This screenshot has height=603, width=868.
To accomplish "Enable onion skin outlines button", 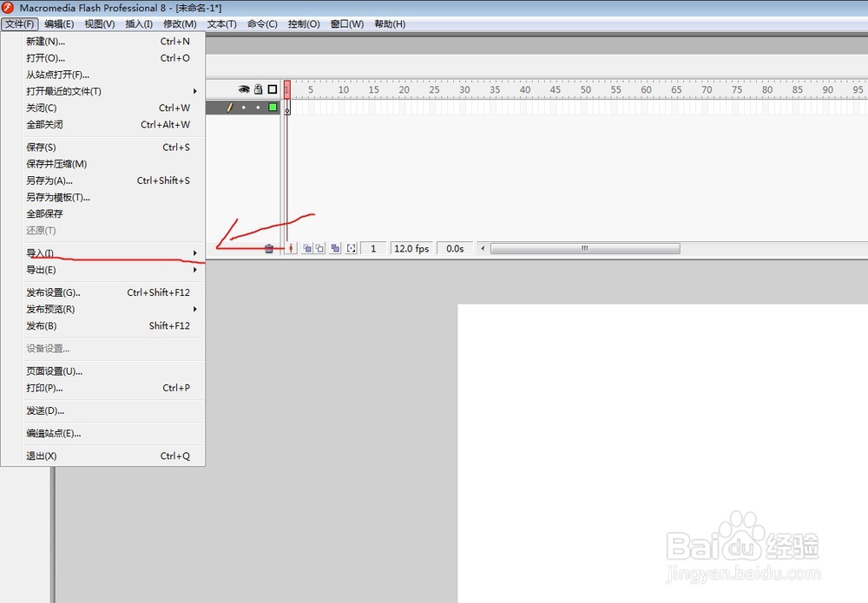I will [319, 248].
